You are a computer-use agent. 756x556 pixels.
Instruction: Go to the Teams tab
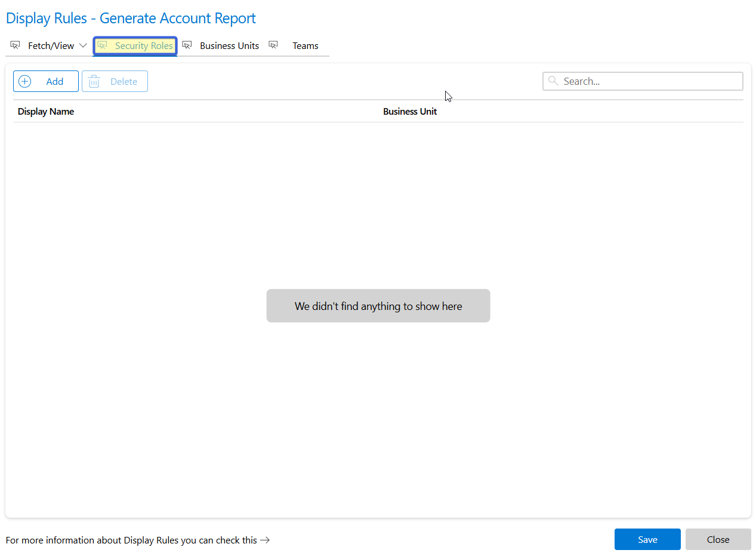coord(305,46)
